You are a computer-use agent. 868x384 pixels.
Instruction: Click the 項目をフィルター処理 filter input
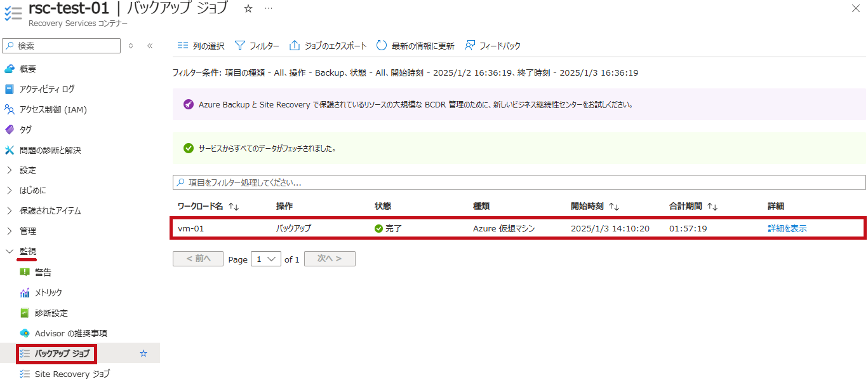519,182
